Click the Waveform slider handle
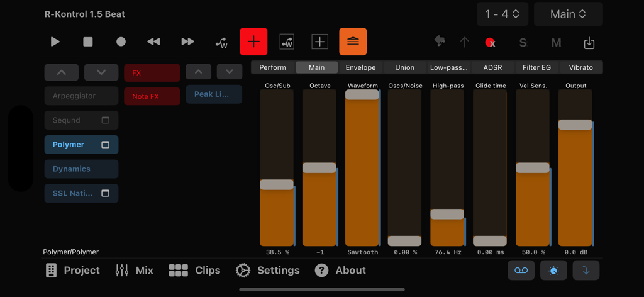The width and height of the screenshot is (644, 297). tap(362, 94)
